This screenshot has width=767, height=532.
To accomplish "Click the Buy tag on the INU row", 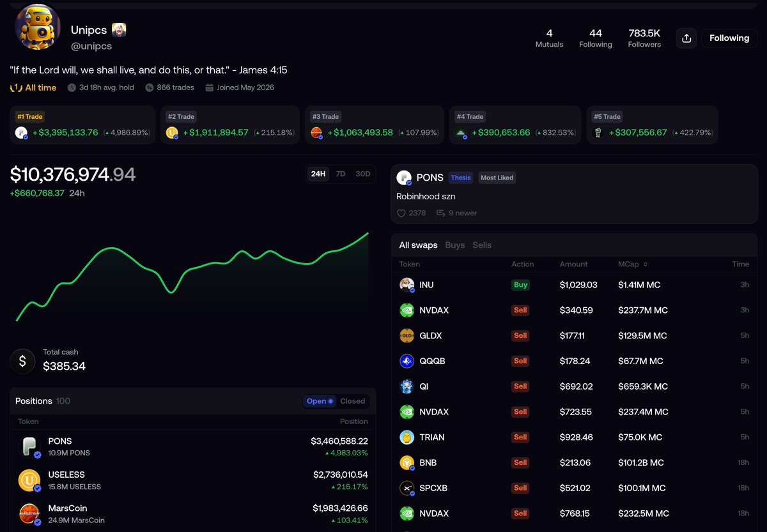I will tap(520, 285).
